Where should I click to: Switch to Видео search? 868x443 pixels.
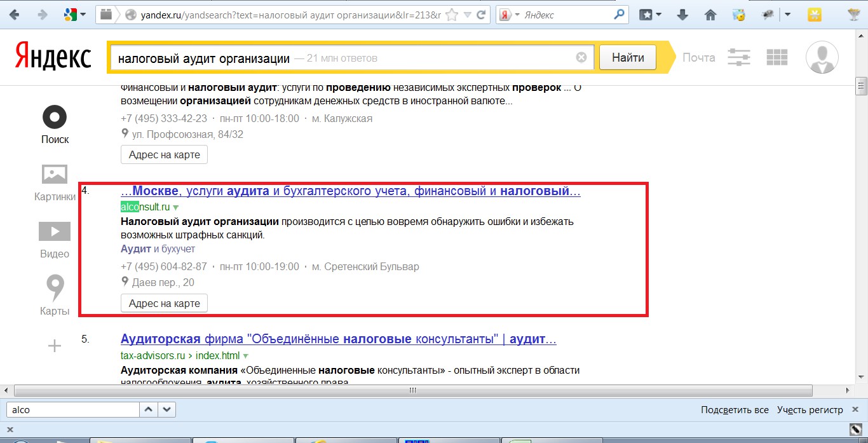pos(55,240)
